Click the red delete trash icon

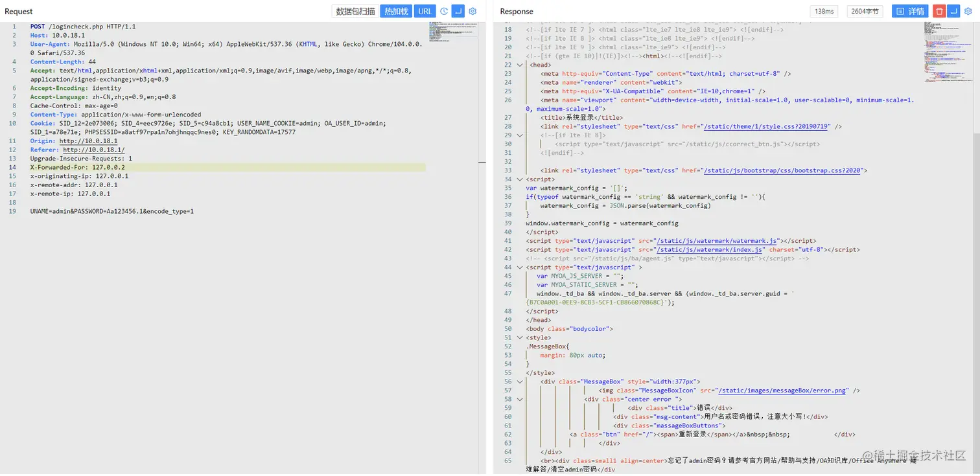(x=939, y=11)
